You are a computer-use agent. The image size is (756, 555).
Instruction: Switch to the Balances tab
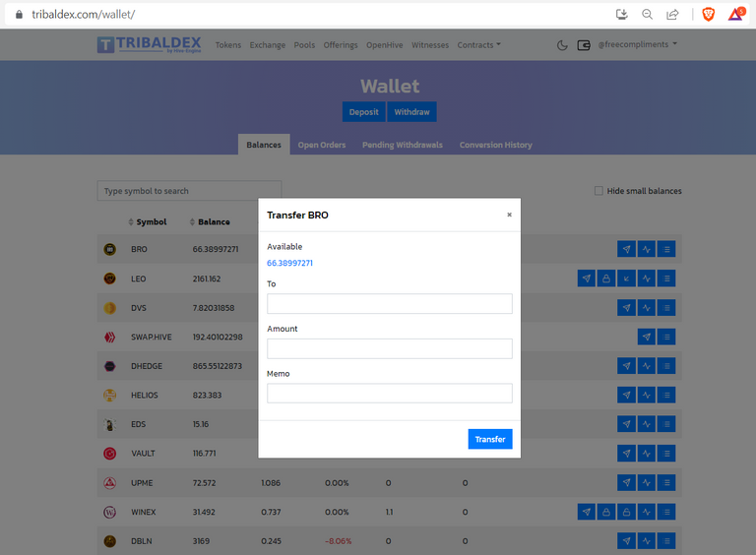(264, 145)
